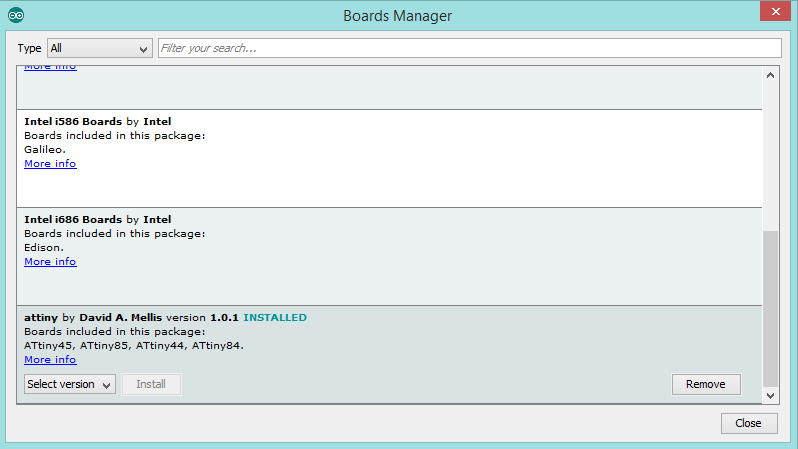Click the Filter your search field

[468, 48]
